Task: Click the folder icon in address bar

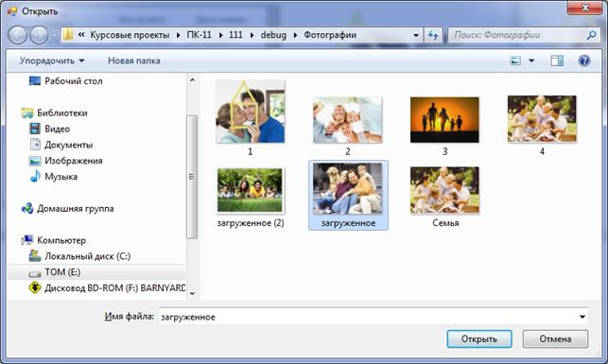Action: click(68, 35)
